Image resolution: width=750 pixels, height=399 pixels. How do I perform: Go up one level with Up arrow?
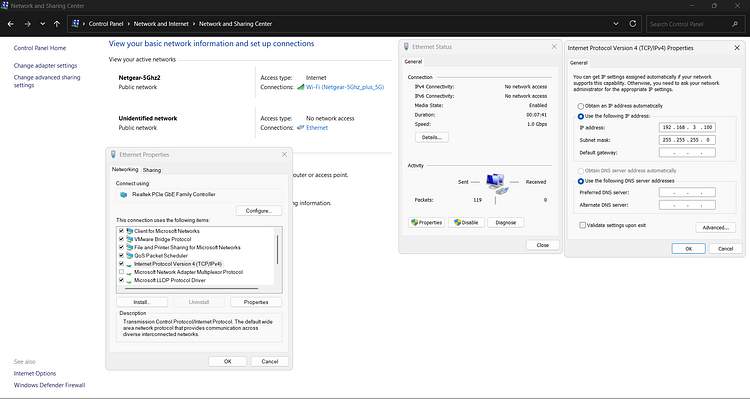pos(57,23)
